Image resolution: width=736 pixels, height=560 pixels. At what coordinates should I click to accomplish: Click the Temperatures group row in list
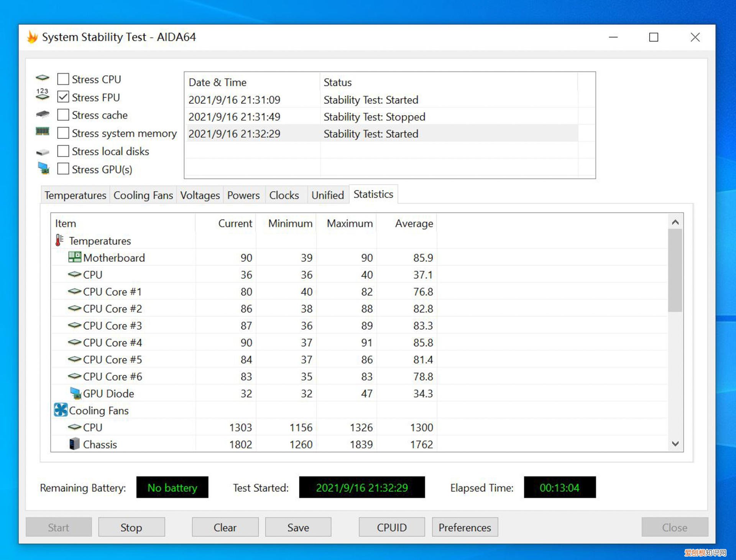pos(100,241)
